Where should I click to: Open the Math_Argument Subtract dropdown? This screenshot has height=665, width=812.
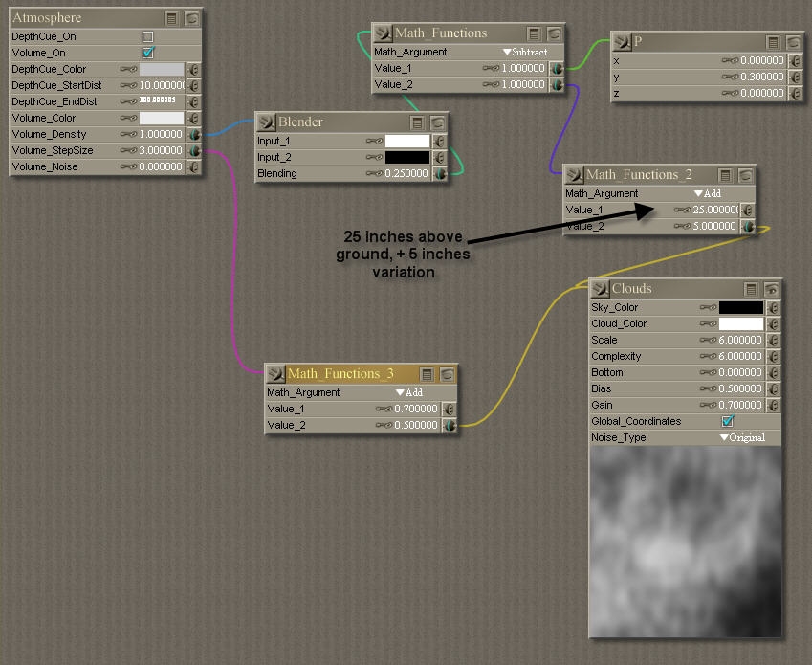[x=524, y=53]
